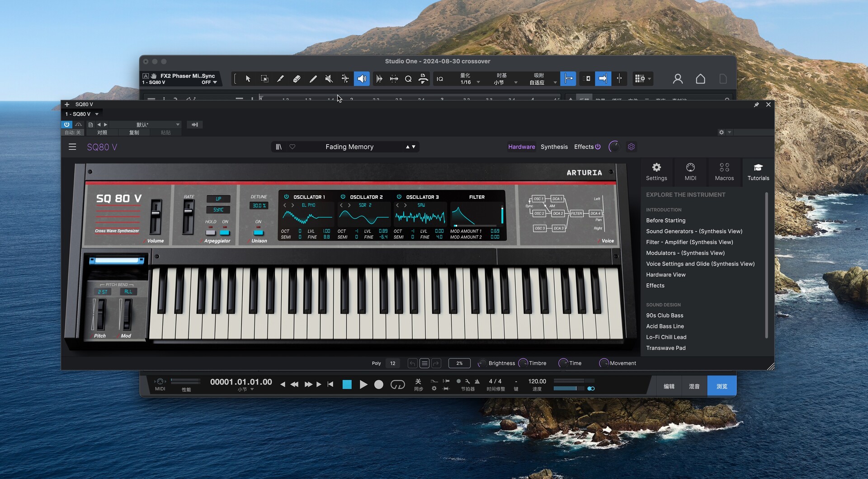Open the Macros side panel tab

tap(724, 172)
